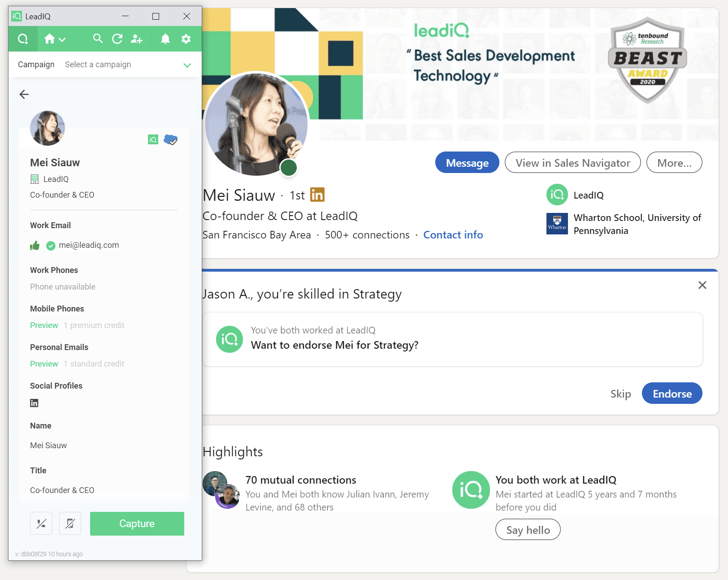Click Mei Siauw's large profile photo

pyautogui.click(x=256, y=124)
